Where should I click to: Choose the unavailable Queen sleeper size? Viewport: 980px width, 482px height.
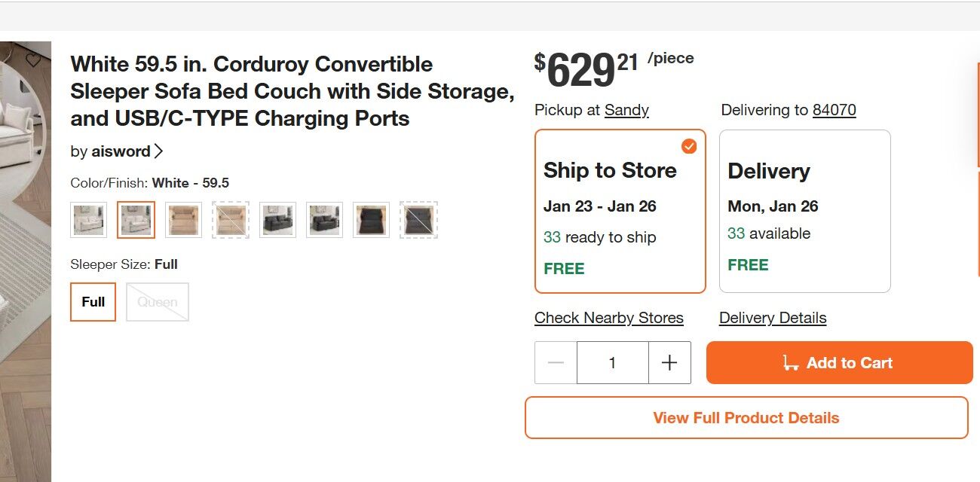158,302
